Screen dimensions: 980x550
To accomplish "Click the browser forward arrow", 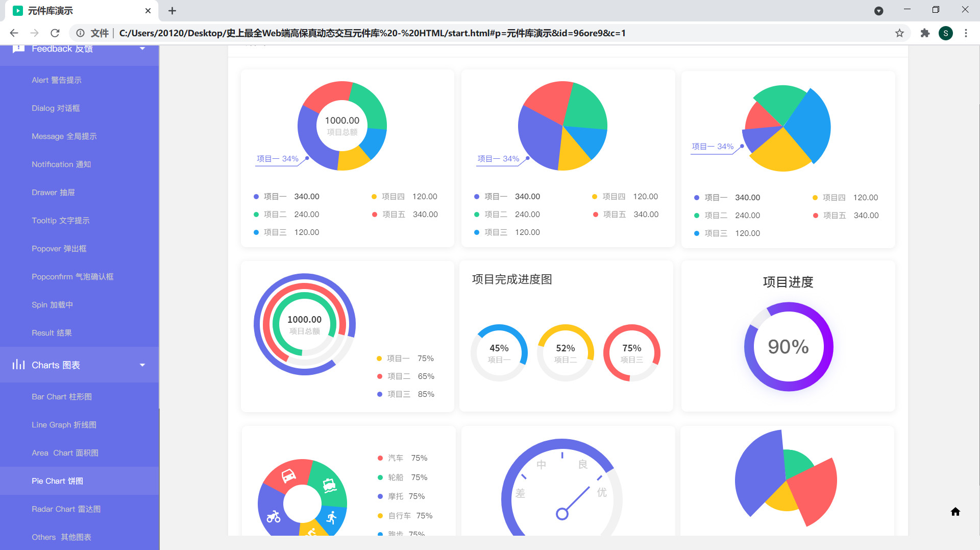I will click(x=34, y=33).
